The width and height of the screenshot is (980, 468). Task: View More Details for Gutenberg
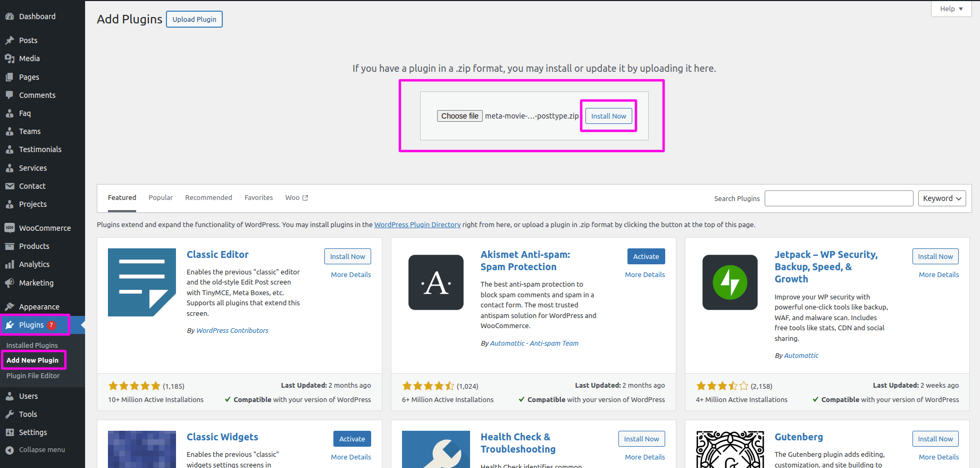[939, 457]
